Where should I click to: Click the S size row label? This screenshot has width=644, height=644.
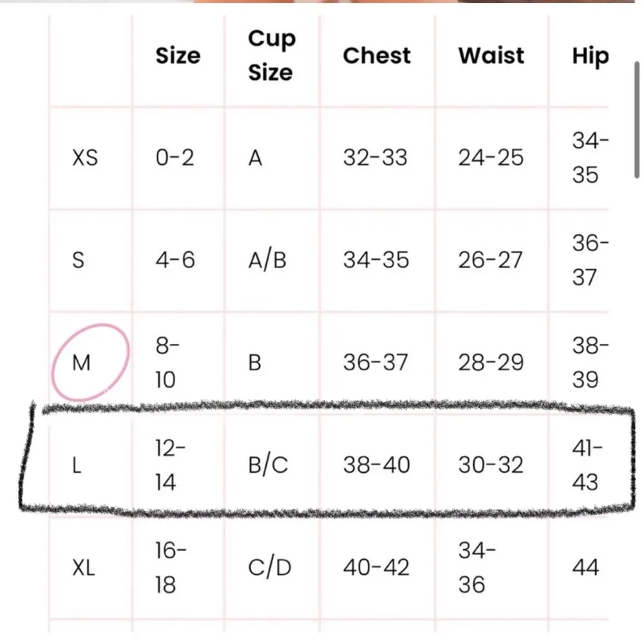click(x=78, y=260)
